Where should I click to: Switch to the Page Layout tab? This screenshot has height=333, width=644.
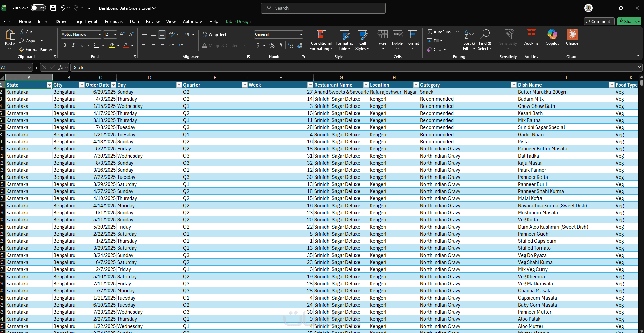[x=85, y=21]
